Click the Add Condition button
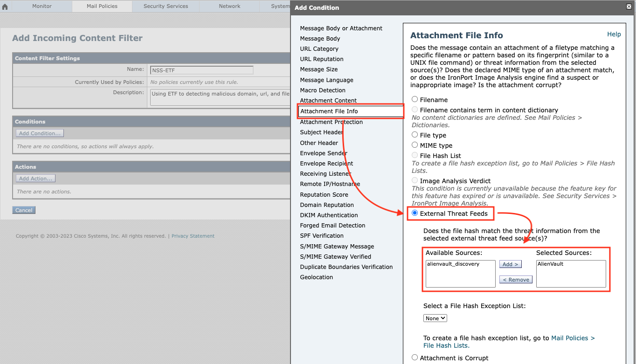 click(39, 133)
